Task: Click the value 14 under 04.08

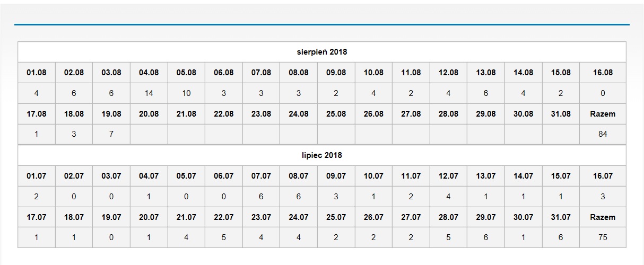Action: (x=149, y=93)
